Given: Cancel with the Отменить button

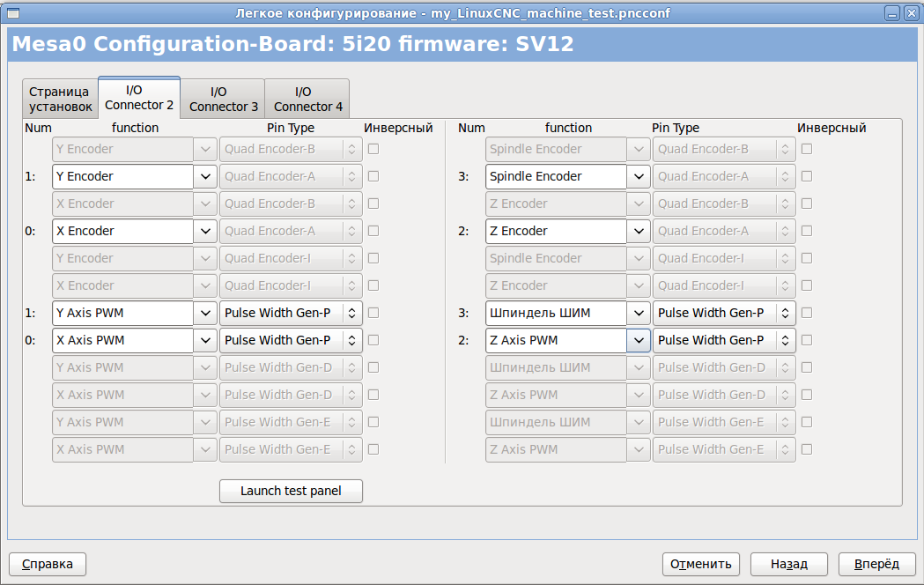Looking at the screenshot, I should point(700,564).
